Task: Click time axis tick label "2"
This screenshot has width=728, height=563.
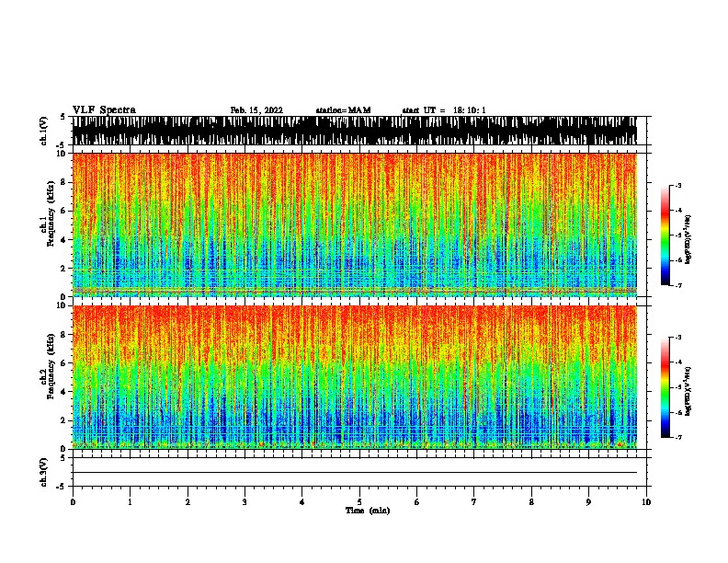Action: click(188, 502)
